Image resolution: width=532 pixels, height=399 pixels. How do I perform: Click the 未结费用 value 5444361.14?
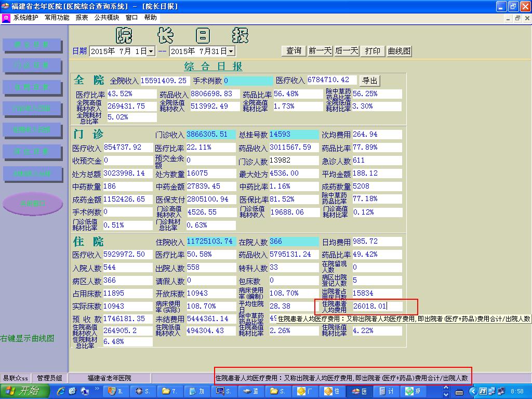click(x=211, y=319)
